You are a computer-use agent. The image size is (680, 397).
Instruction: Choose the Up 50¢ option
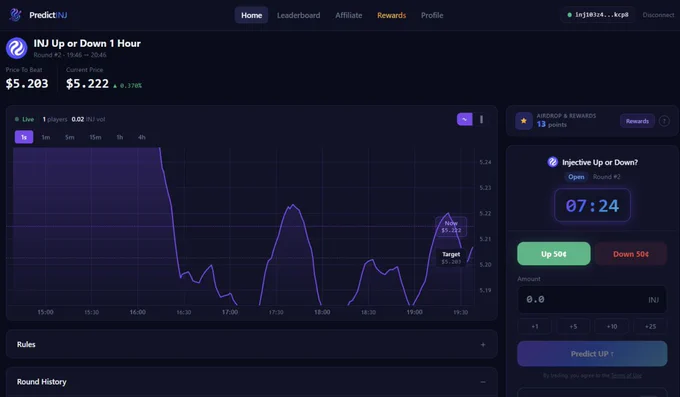click(x=554, y=254)
